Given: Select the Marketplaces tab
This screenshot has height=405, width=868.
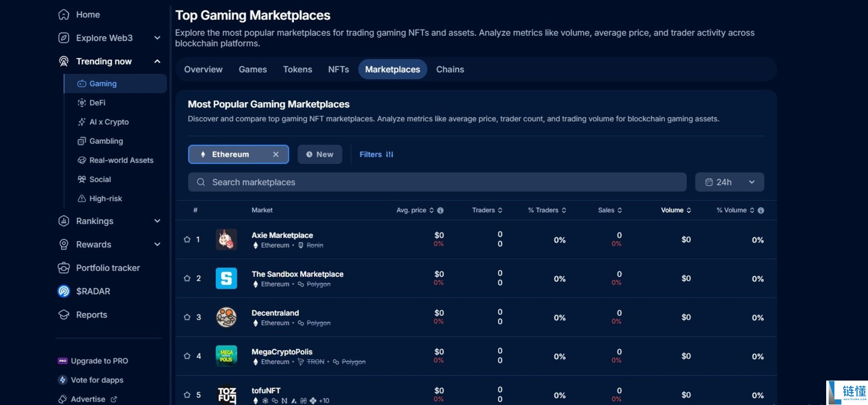Looking at the screenshot, I should coord(392,69).
